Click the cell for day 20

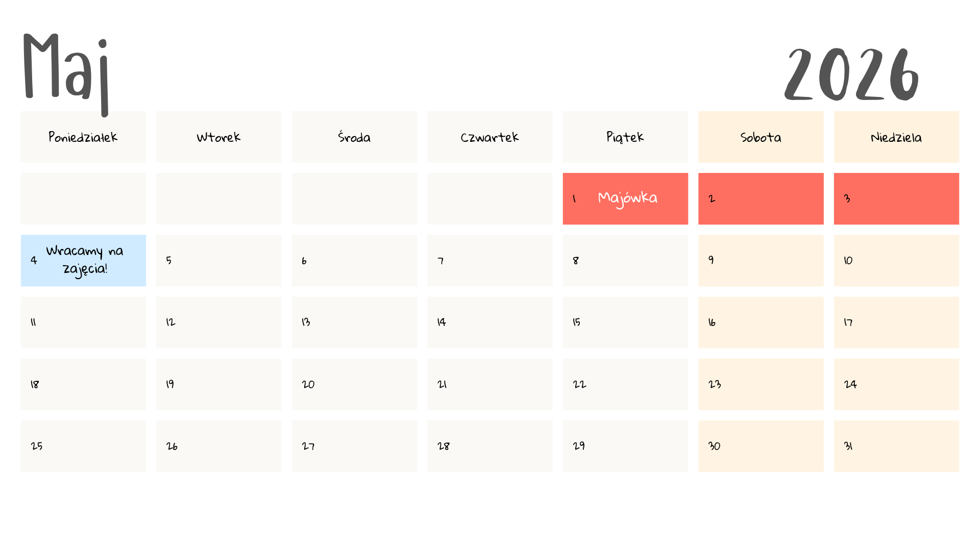click(x=354, y=384)
